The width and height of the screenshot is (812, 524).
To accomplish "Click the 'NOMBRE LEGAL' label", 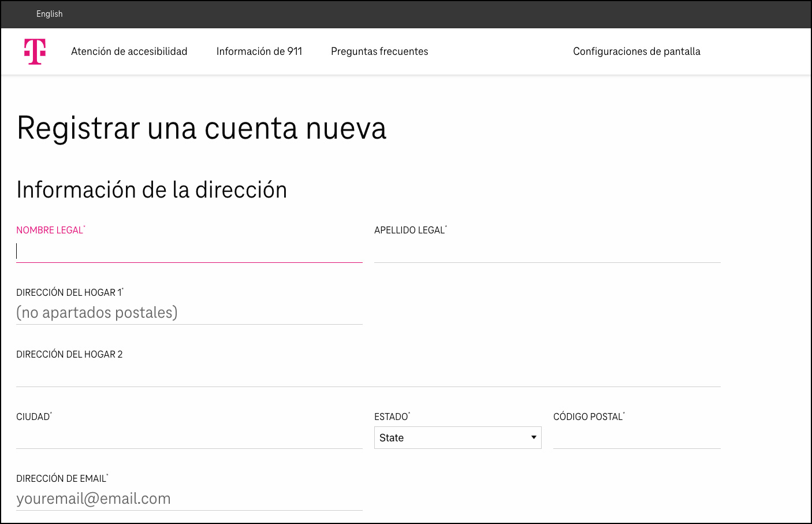I will 51,230.
